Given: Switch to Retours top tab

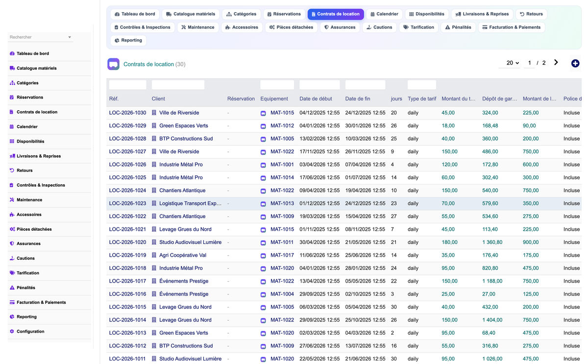Looking at the screenshot, I should coord(532,14).
